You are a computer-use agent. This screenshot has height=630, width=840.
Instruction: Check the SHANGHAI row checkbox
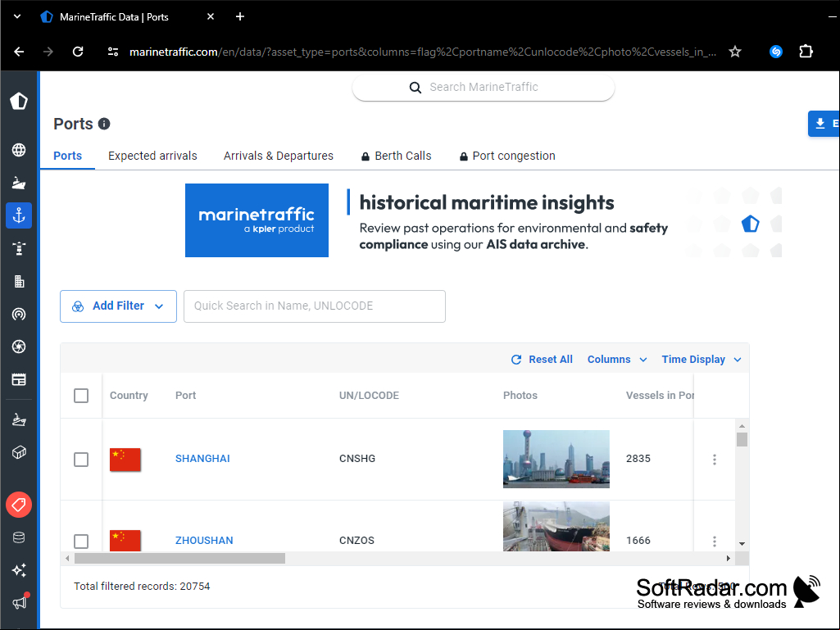click(81, 459)
